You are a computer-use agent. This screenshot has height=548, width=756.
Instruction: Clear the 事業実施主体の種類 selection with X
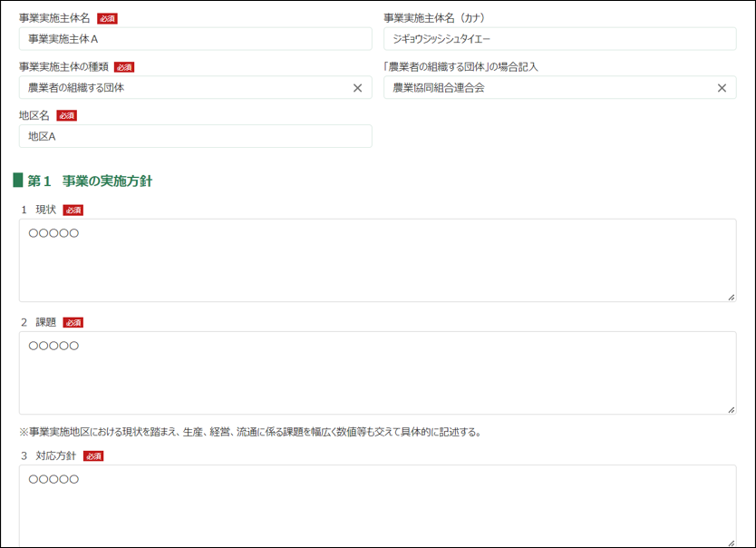(357, 88)
